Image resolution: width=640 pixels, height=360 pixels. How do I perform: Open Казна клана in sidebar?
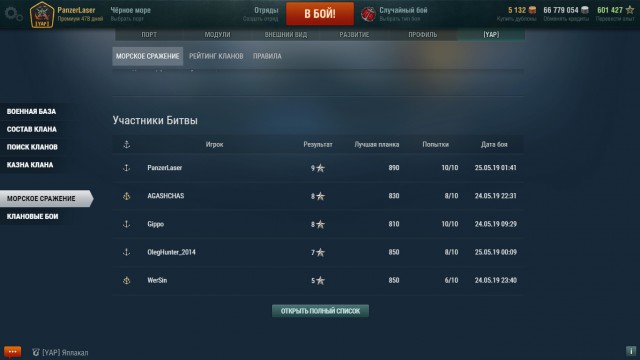30,165
